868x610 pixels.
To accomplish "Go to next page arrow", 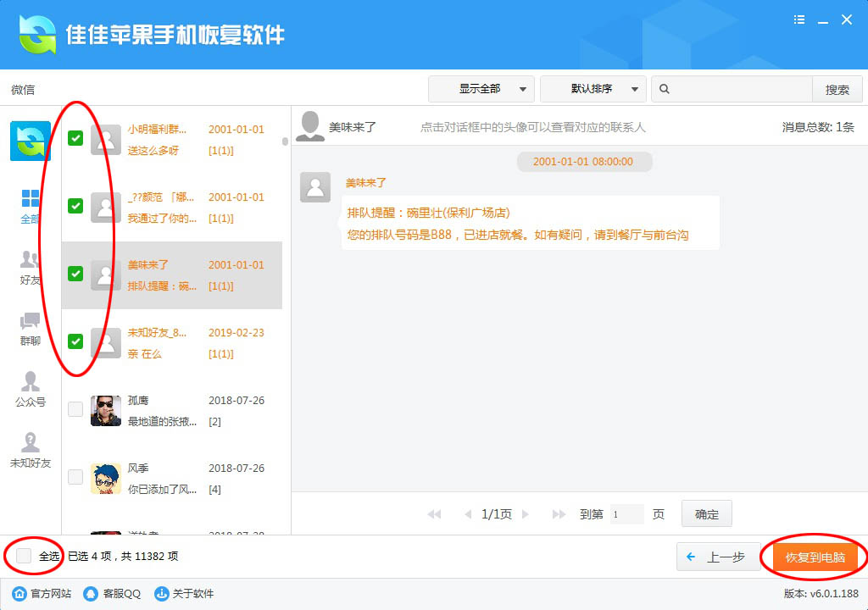I will (x=526, y=514).
